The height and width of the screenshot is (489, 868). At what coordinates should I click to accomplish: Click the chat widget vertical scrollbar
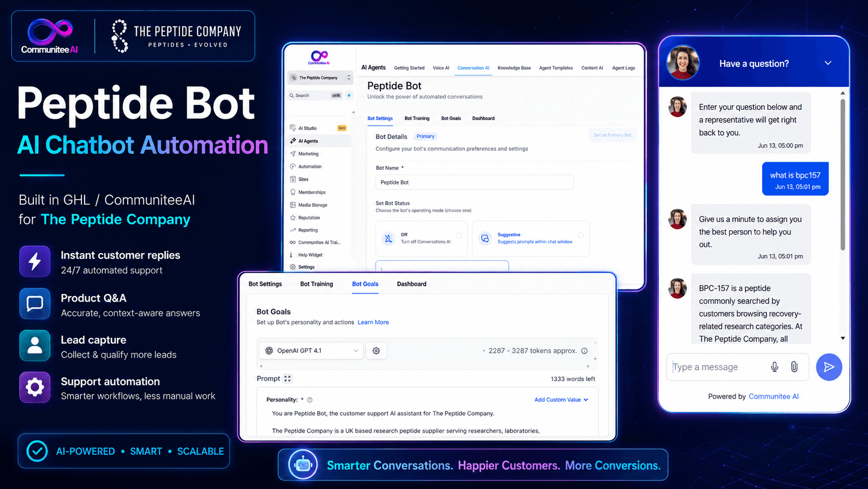tap(843, 174)
